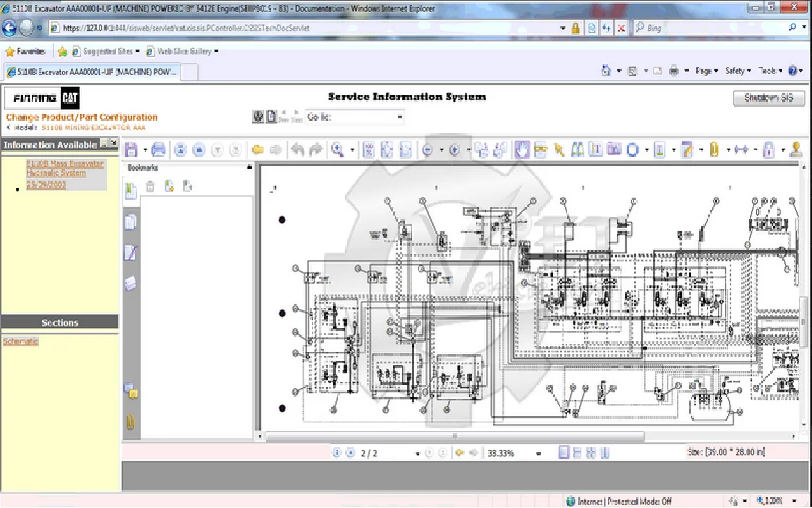Viewport: 812px width, 508px height.
Task: Open the zoom percentage dropdown 33.33%
Action: tap(539, 454)
